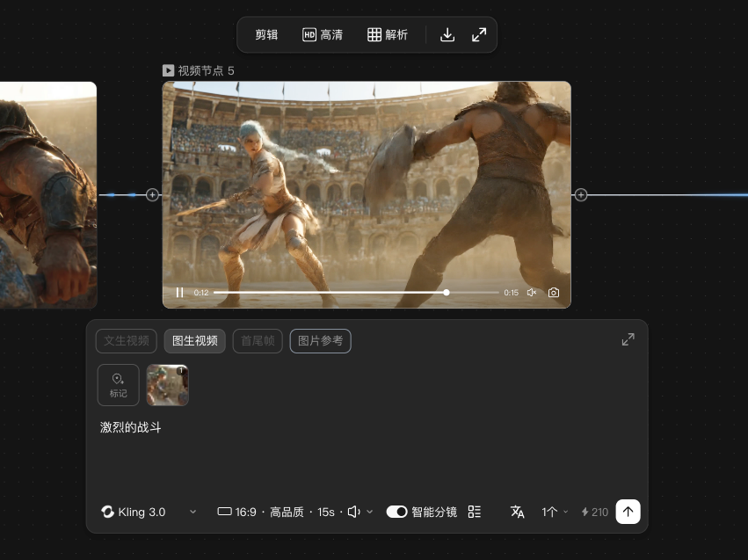The height and width of the screenshot is (560, 748).
Task: Click the 解析 analysis icon
Action: (388, 34)
